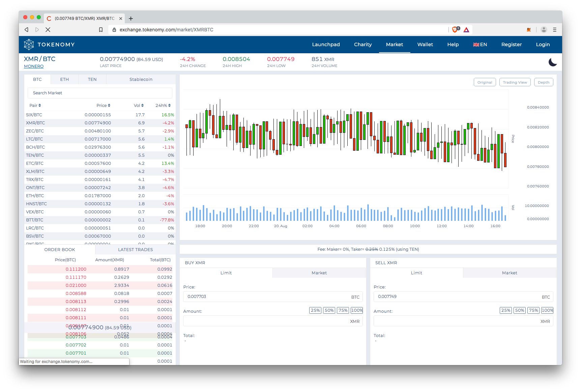Set buy amount to 100%
The height and width of the screenshot is (392, 581).
click(x=357, y=310)
